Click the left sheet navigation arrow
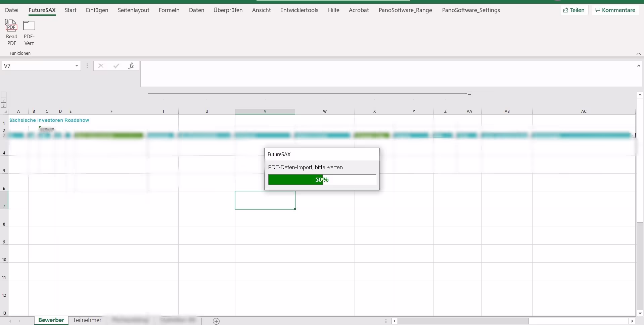 tap(10, 321)
